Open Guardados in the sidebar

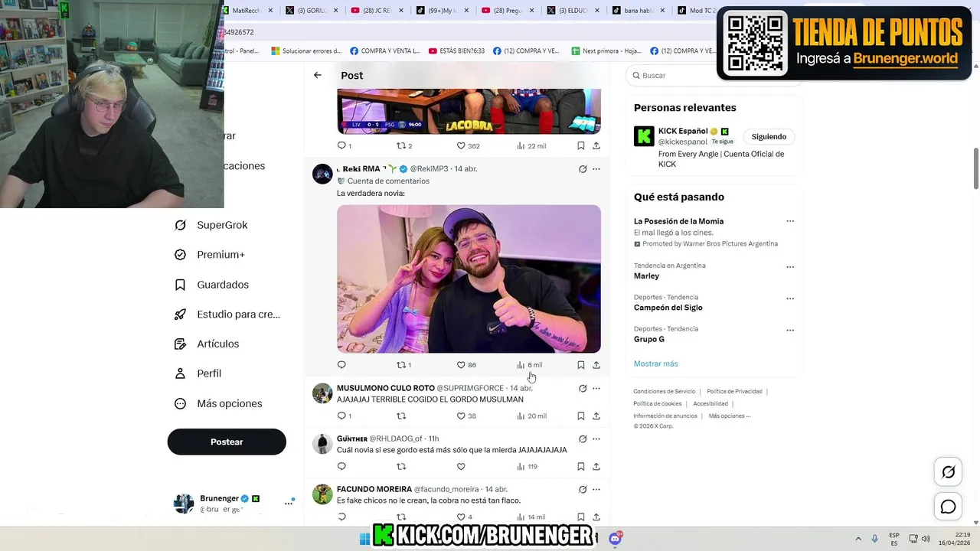212,285
